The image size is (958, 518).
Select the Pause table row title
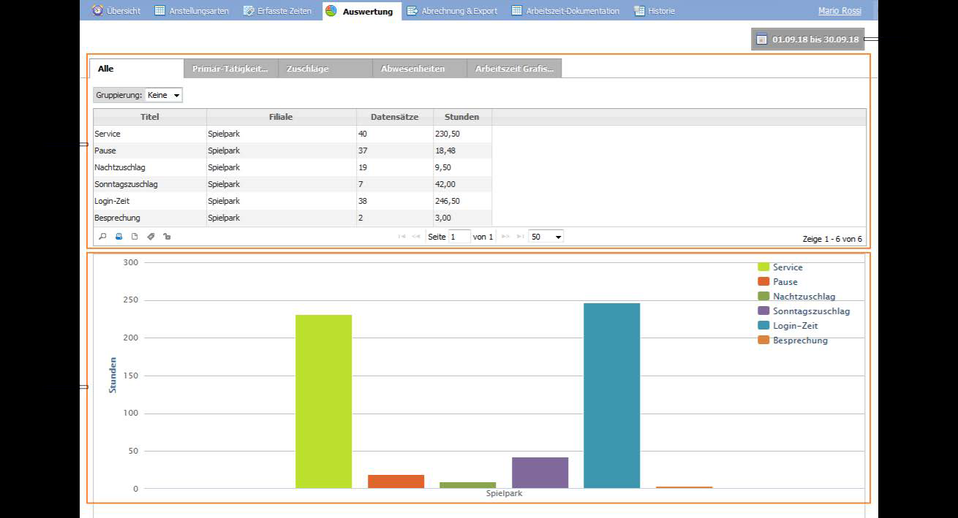click(x=105, y=150)
